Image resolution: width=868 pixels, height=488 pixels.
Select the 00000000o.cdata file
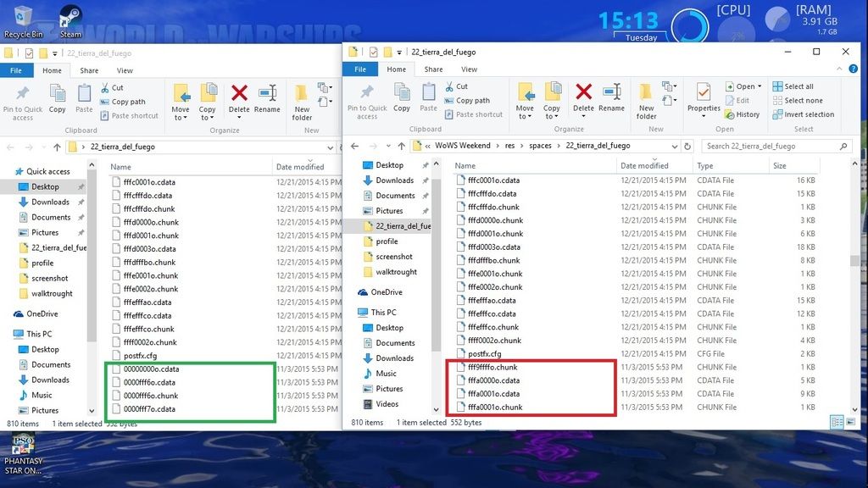151,369
